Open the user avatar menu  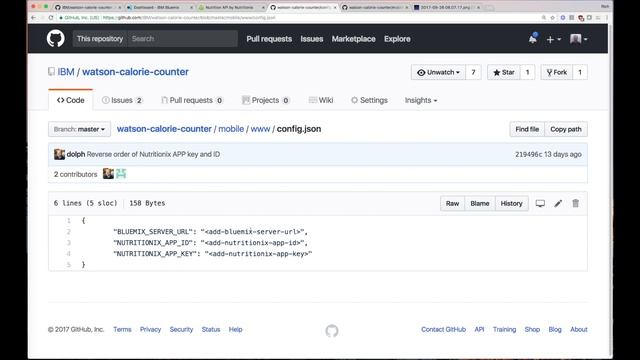click(578, 39)
